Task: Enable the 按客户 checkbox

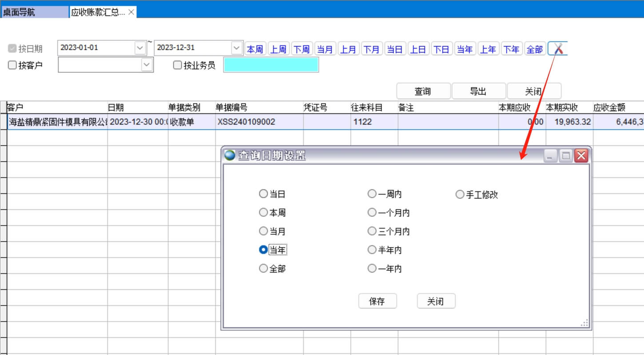Action: pyautogui.click(x=12, y=65)
